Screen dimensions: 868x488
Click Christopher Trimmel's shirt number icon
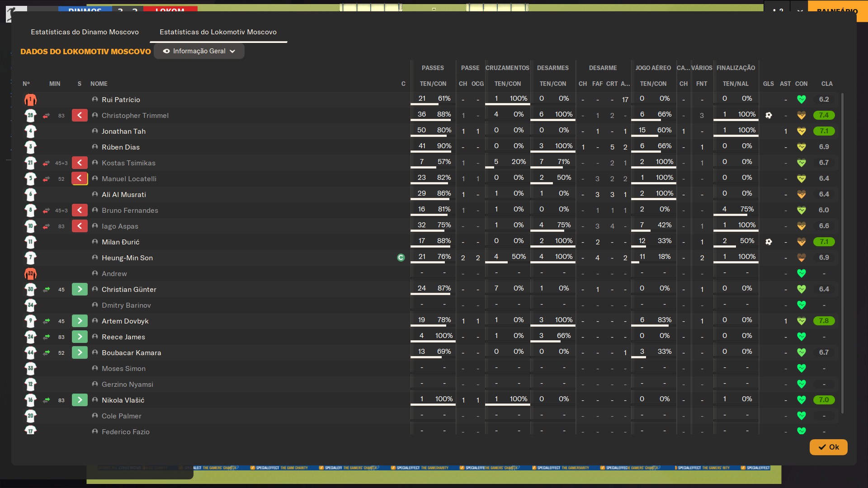tap(30, 115)
